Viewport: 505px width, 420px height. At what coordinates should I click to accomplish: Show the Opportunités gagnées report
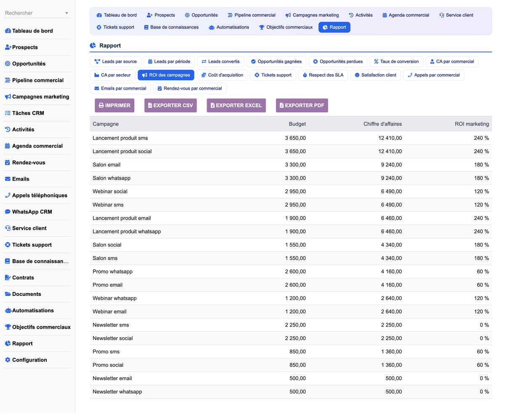276,61
